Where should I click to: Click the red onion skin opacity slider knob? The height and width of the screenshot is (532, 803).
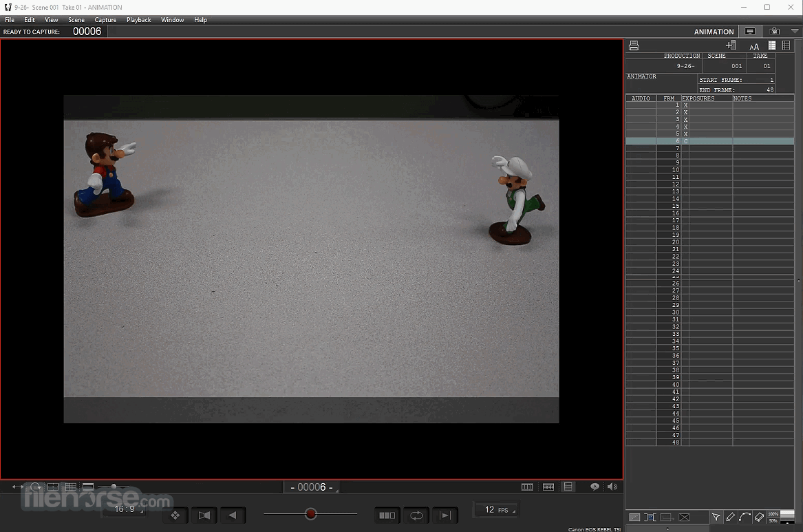(x=311, y=514)
